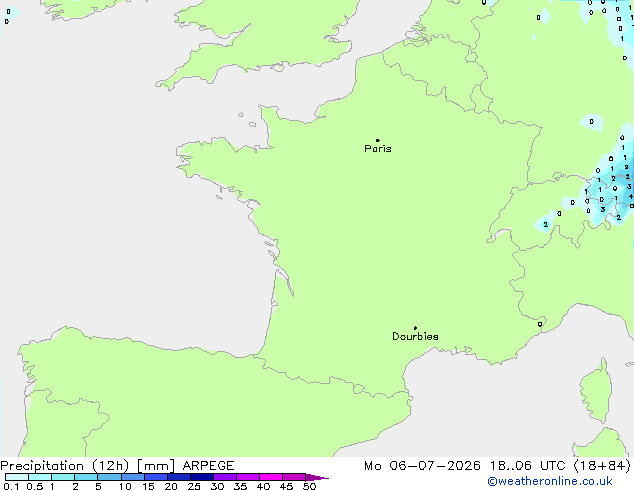Click the 30–35 mm purple swatch
Image resolution: width=634 pixels, height=490 pixels.
(225, 477)
